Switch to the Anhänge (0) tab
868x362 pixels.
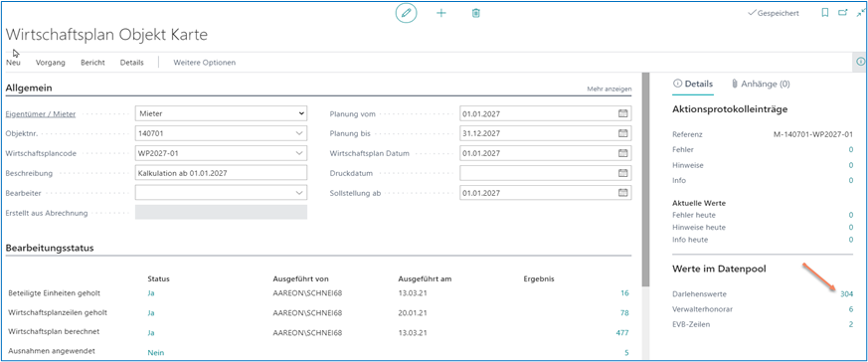click(x=761, y=85)
